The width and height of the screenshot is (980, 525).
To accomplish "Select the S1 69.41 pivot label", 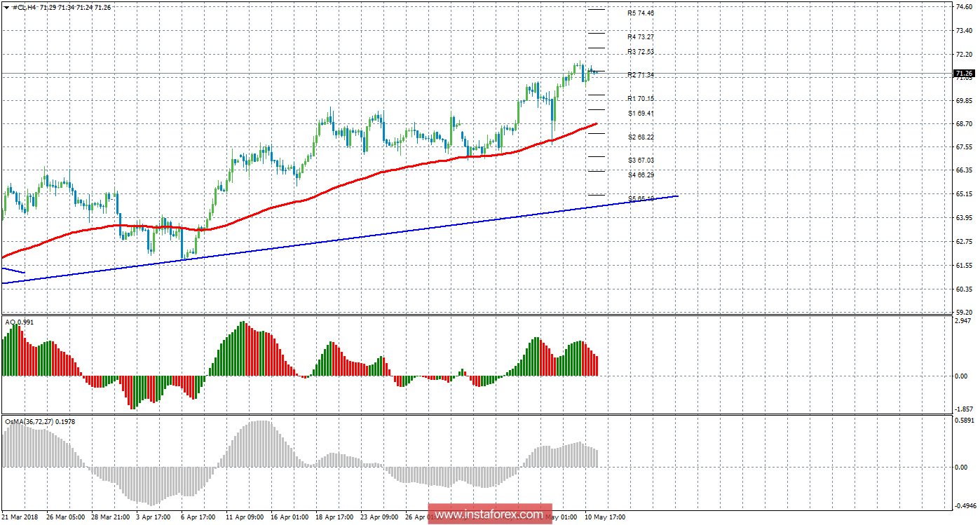I will [x=641, y=113].
